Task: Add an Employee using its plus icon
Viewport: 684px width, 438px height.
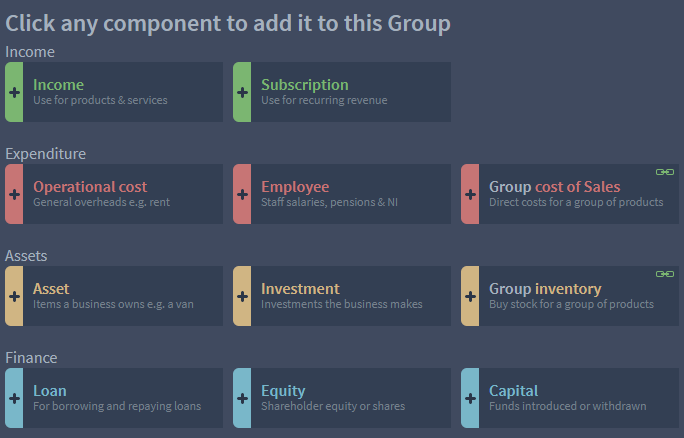Action: point(242,194)
